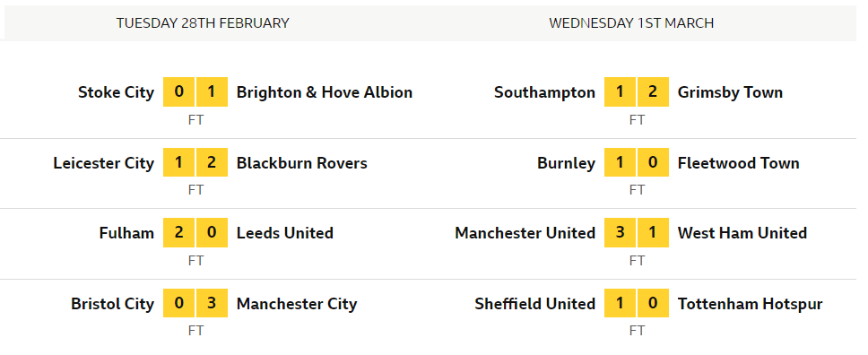Click the Fulham 2-0 score box
Screen dimensions: 868x355
pyautogui.click(x=195, y=232)
